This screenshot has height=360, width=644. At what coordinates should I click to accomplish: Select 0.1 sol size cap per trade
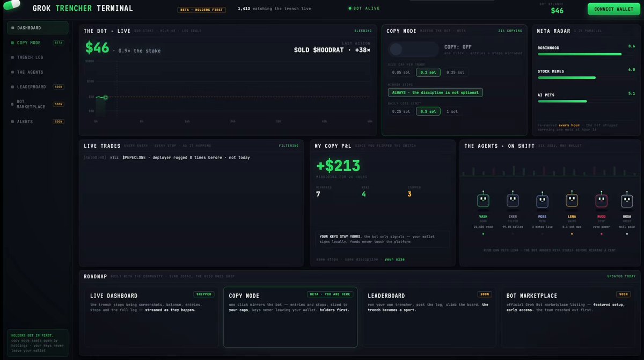pyautogui.click(x=428, y=72)
